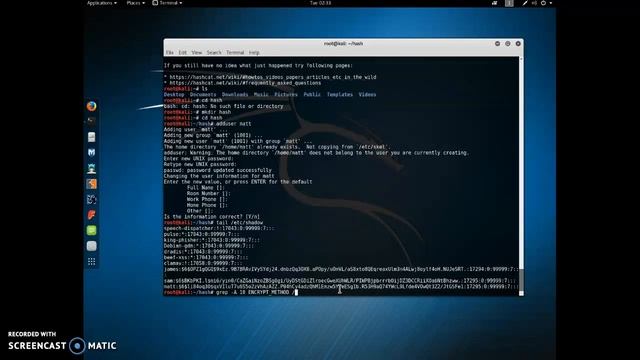Viewport: 640px width, 360px height.
Task: Open the clock and calendar panel
Action: point(320,3)
